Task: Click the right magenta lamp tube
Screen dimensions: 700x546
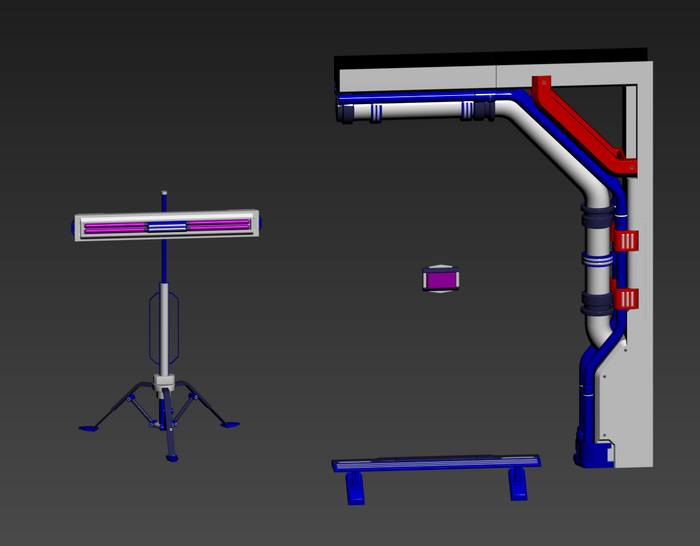Action: click(x=219, y=225)
